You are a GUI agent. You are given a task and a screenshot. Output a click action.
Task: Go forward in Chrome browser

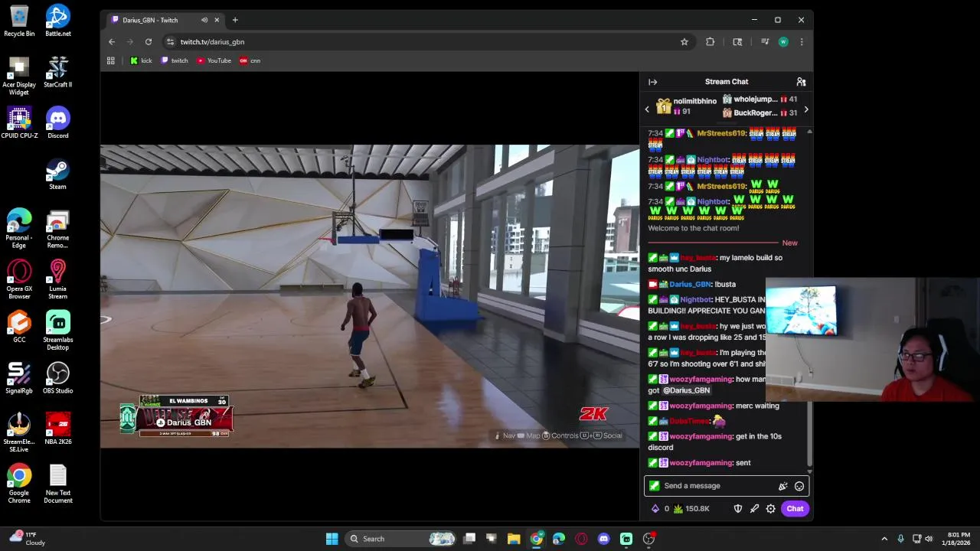click(130, 42)
